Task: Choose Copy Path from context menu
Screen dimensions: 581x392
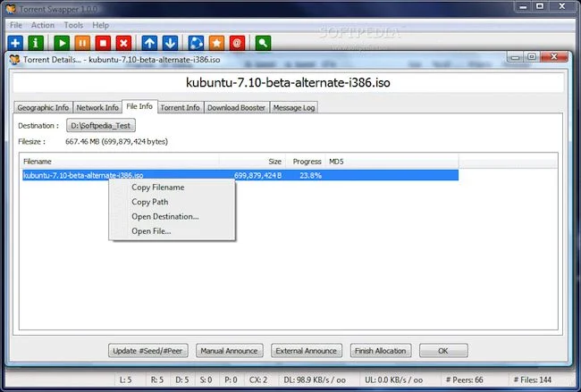Action: [x=149, y=202]
